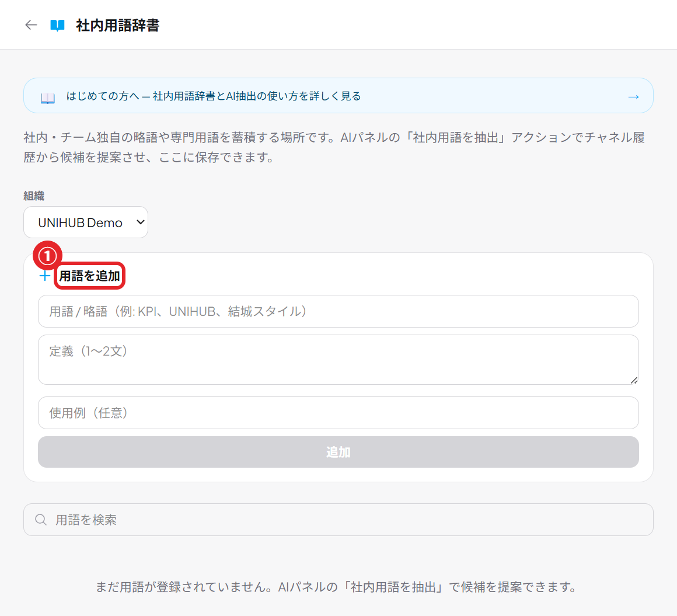Click the 用語を追加 section heading
The image size is (677, 616).
click(x=89, y=276)
